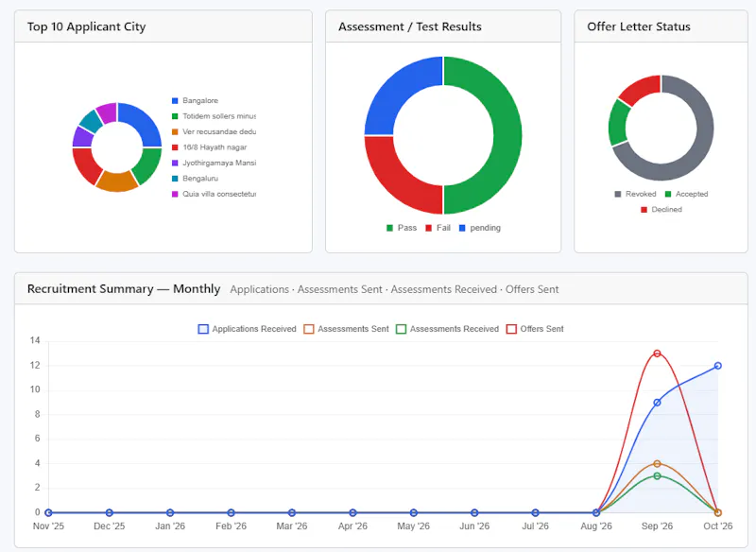
Task: Select Applications Received point at Oct '26
Action: point(718,366)
